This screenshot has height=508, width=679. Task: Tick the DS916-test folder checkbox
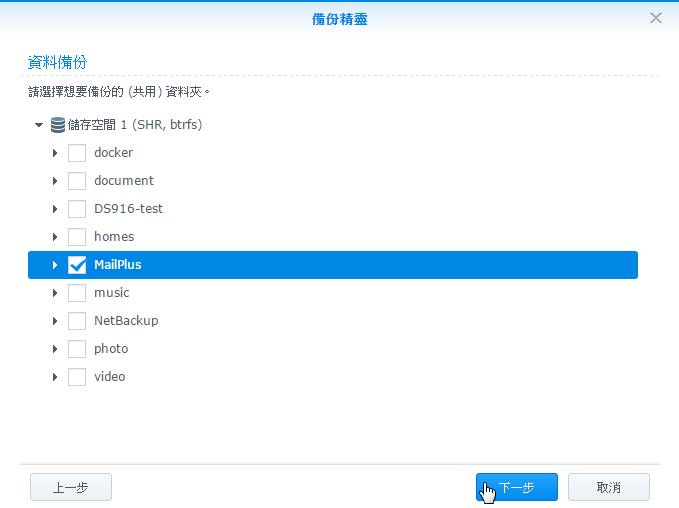pos(77,209)
